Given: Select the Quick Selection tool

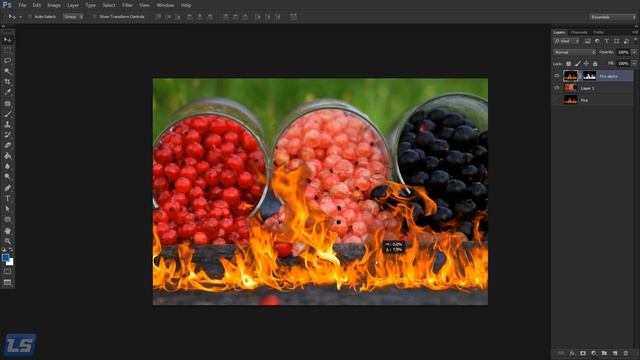Looking at the screenshot, I should 7,71.
